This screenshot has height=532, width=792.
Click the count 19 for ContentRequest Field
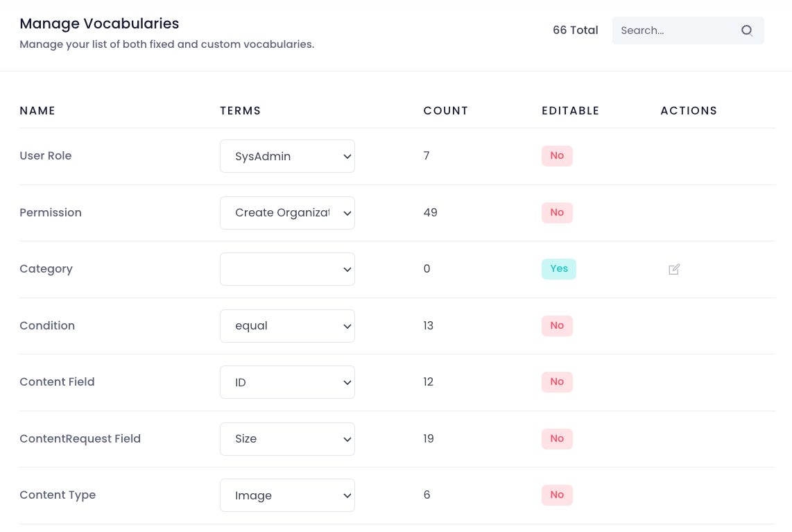[429, 438]
